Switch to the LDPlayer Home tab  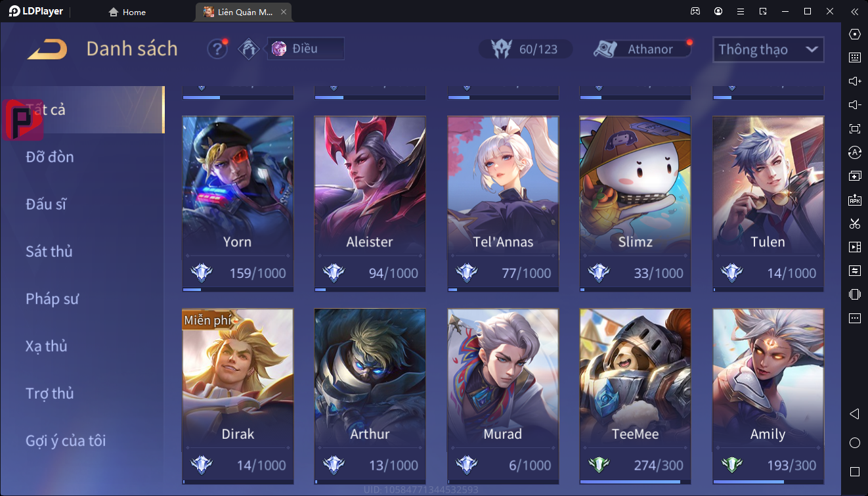click(x=127, y=12)
